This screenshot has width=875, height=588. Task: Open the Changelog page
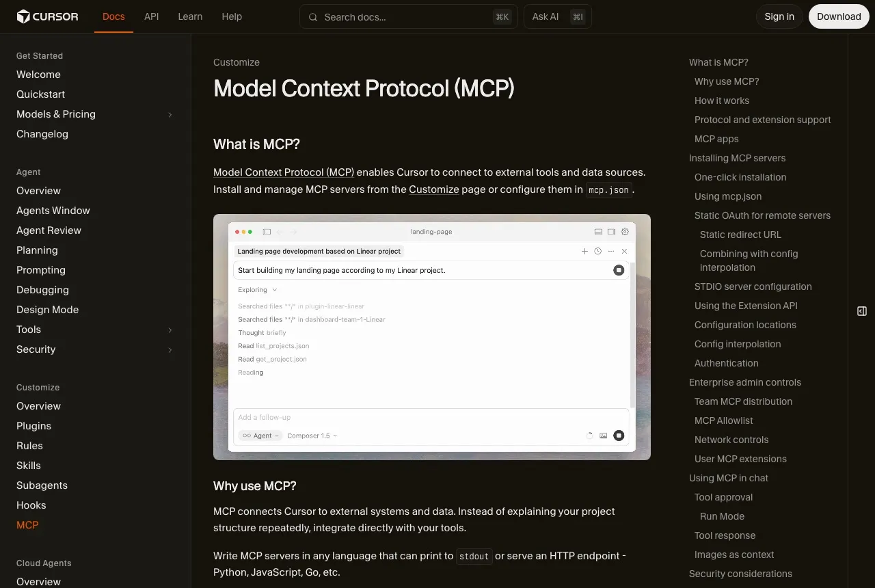42,134
